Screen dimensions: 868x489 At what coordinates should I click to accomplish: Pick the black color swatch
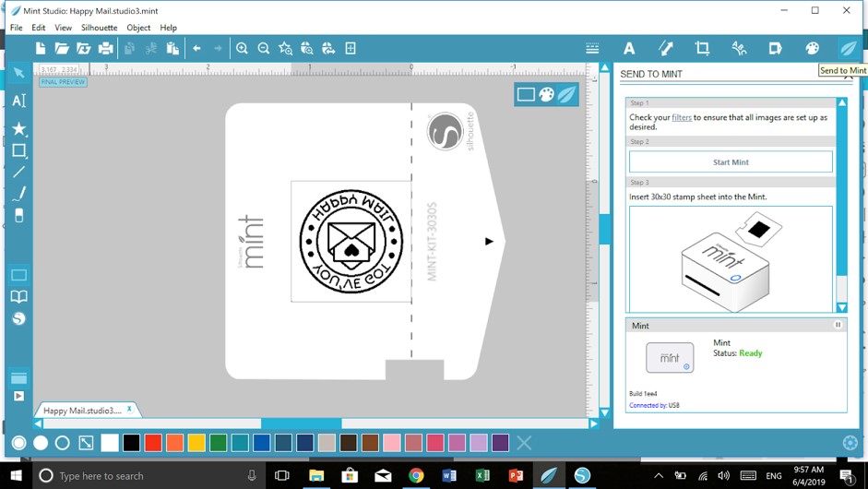(x=131, y=443)
